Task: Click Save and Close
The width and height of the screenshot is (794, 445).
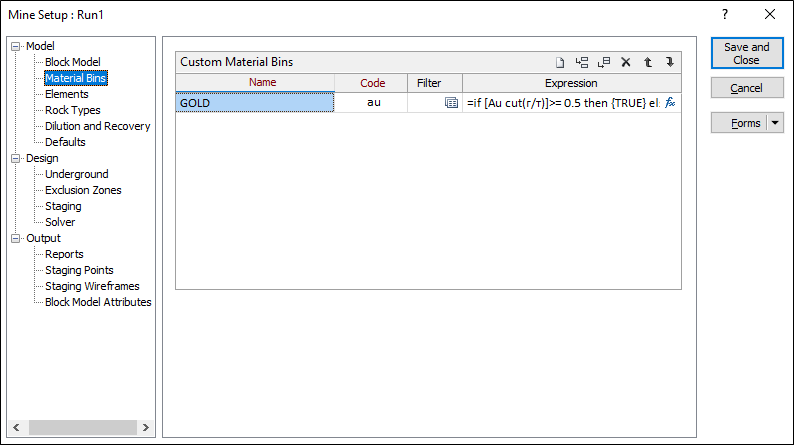Action: [x=747, y=53]
